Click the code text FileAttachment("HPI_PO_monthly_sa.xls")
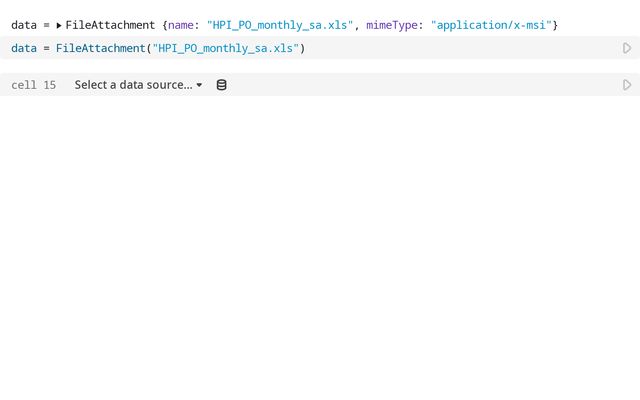The image size is (640, 400). tap(180, 48)
